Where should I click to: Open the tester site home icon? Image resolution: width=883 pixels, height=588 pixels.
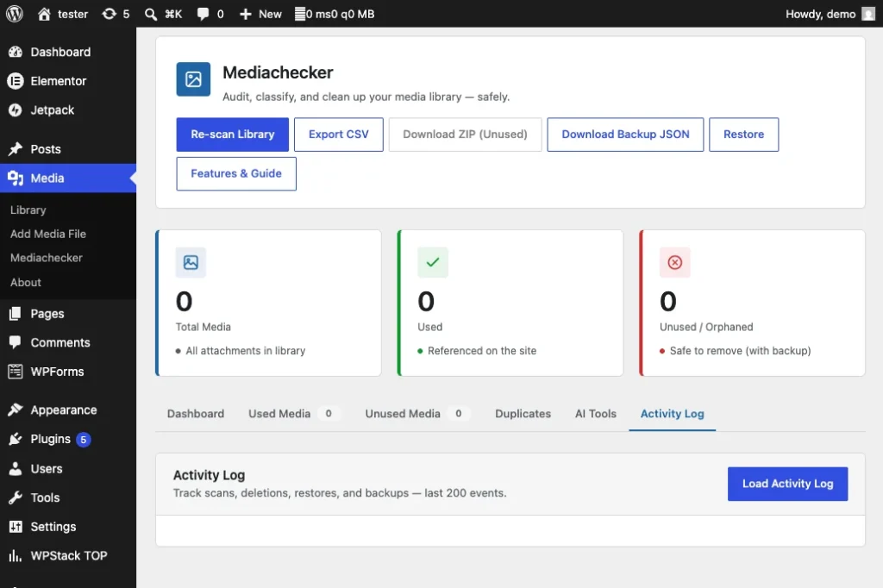coord(44,14)
